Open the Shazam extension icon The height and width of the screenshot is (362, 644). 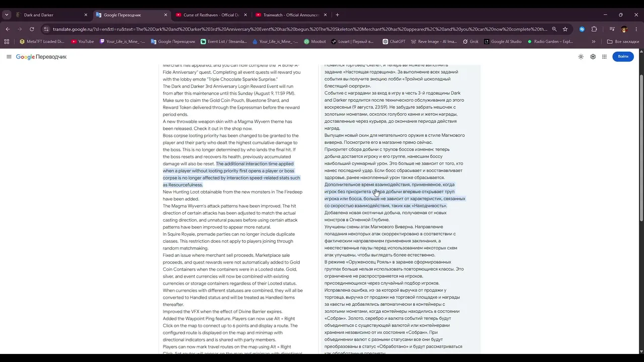click(582, 29)
